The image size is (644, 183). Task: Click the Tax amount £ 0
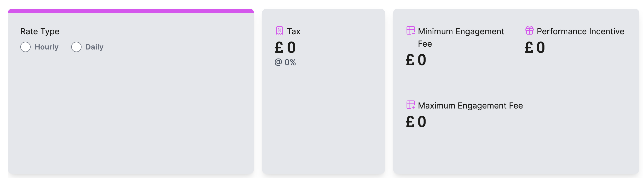(285, 47)
